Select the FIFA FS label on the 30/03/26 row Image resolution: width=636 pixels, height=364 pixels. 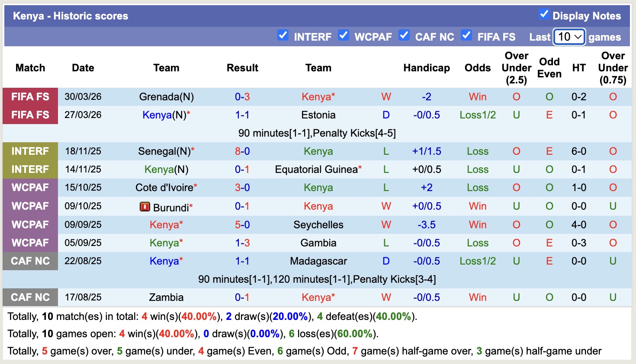[30, 97]
